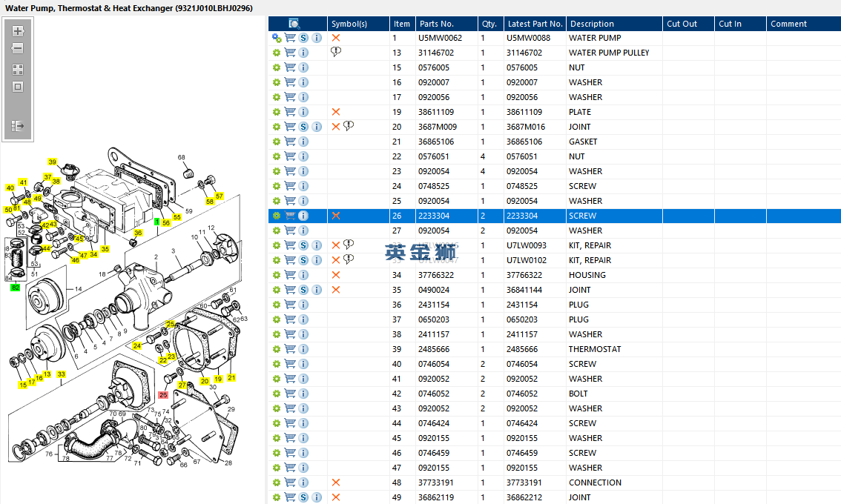The image size is (841, 504).
Task: Open supersession S icon for WATER PUMP
Action: pyautogui.click(x=303, y=38)
